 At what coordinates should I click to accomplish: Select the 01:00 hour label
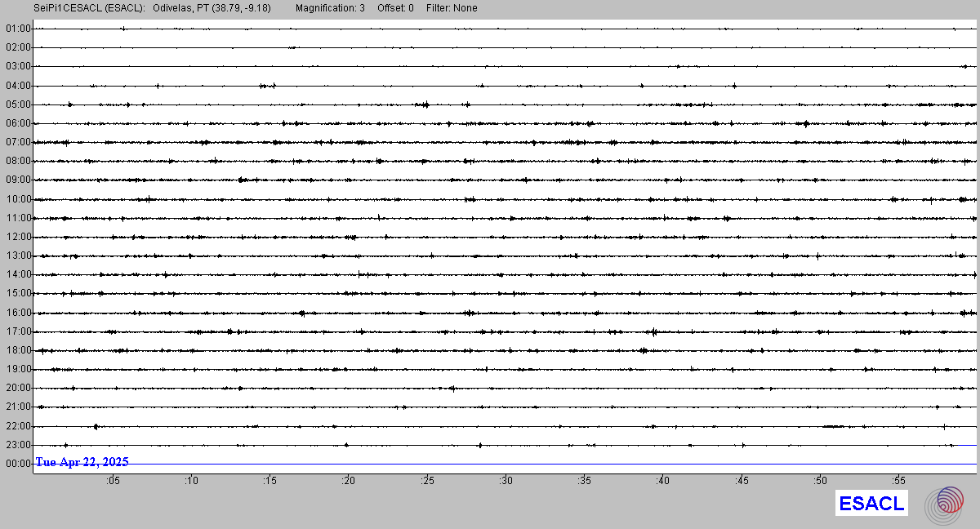click(x=18, y=29)
